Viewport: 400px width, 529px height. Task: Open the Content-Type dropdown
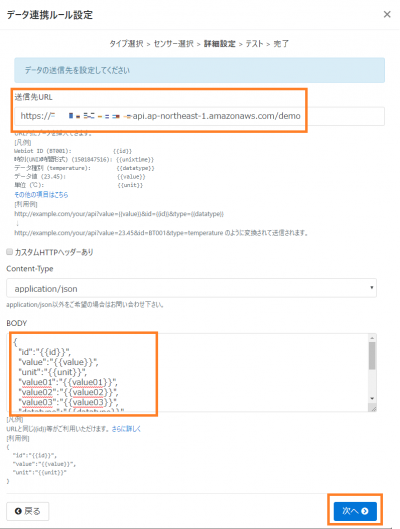[x=191, y=288]
